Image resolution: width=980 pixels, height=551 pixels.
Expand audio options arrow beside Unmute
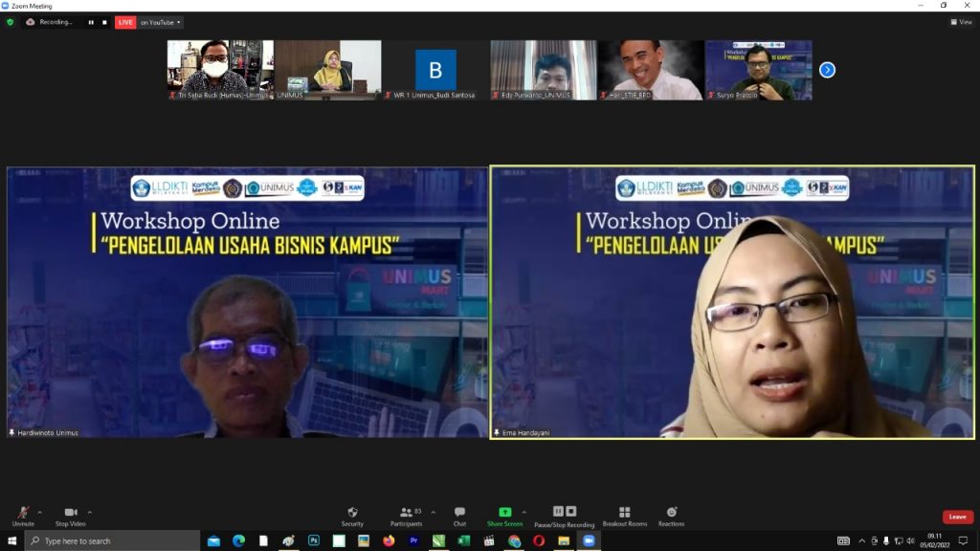click(39, 512)
